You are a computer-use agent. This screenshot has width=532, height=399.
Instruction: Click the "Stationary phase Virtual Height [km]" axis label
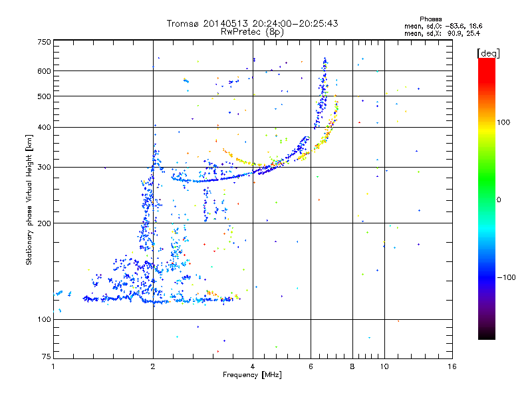coord(29,199)
